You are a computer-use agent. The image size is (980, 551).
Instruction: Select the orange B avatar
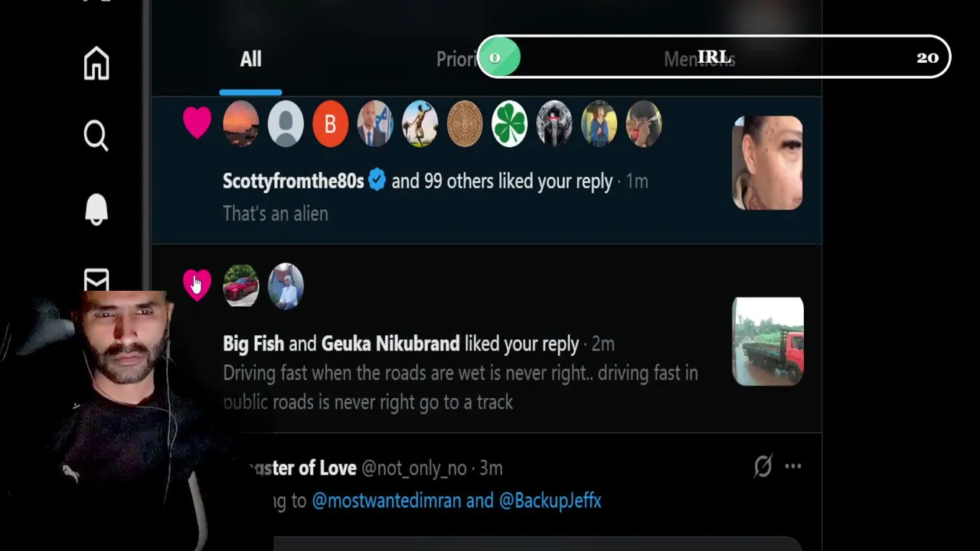tap(330, 124)
